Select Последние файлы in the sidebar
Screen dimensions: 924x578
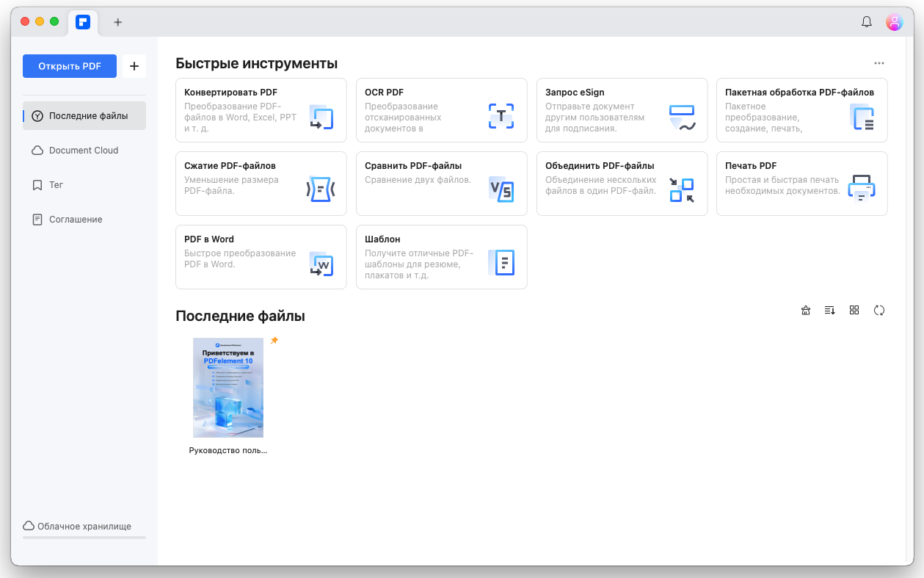coord(84,116)
